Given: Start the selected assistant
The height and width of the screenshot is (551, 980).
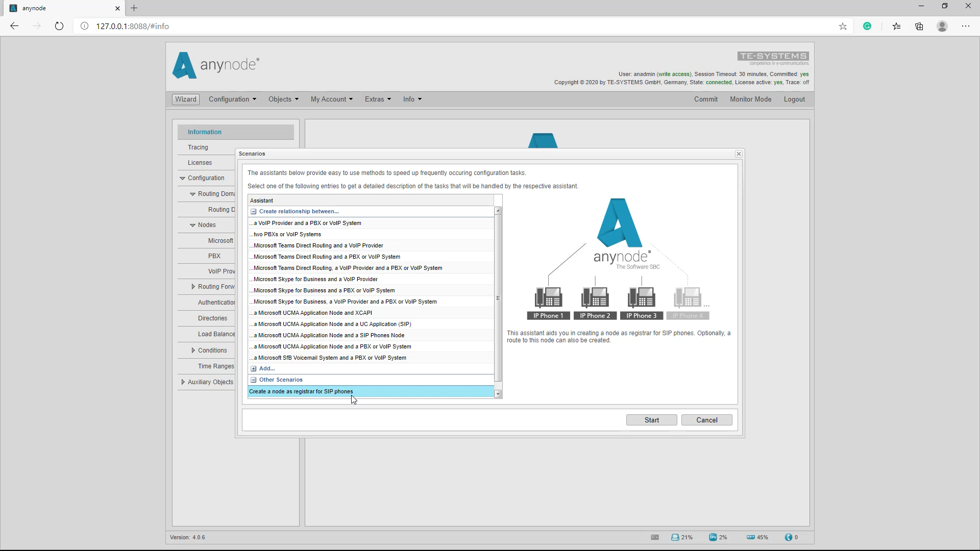Looking at the screenshot, I should [652, 420].
